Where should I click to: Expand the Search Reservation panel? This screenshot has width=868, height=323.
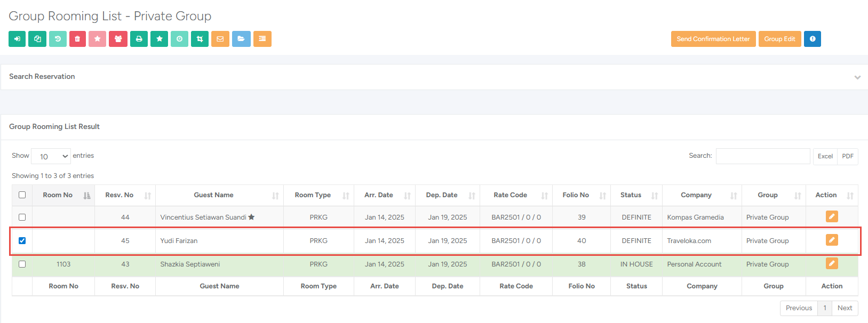pyautogui.click(x=857, y=77)
